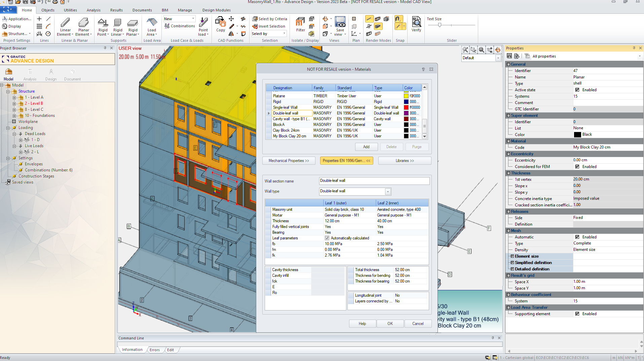Select the Planar Element tool
Viewport: 644px width, 361px height.
tap(83, 27)
